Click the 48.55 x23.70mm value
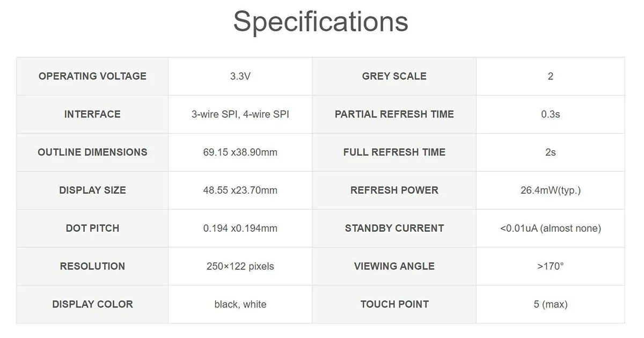The width and height of the screenshot is (644, 338). (x=240, y=190)
